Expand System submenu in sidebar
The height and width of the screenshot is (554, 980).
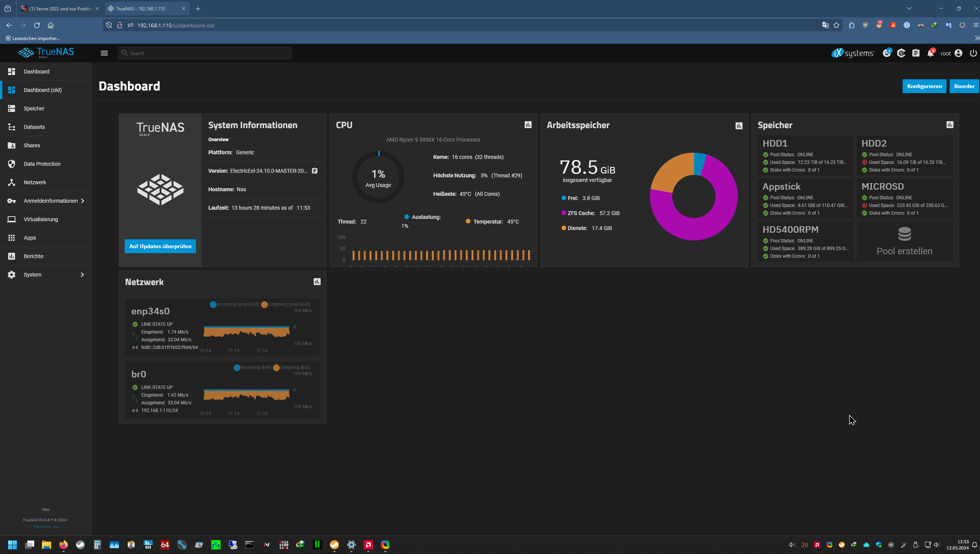tap(82, 274)
